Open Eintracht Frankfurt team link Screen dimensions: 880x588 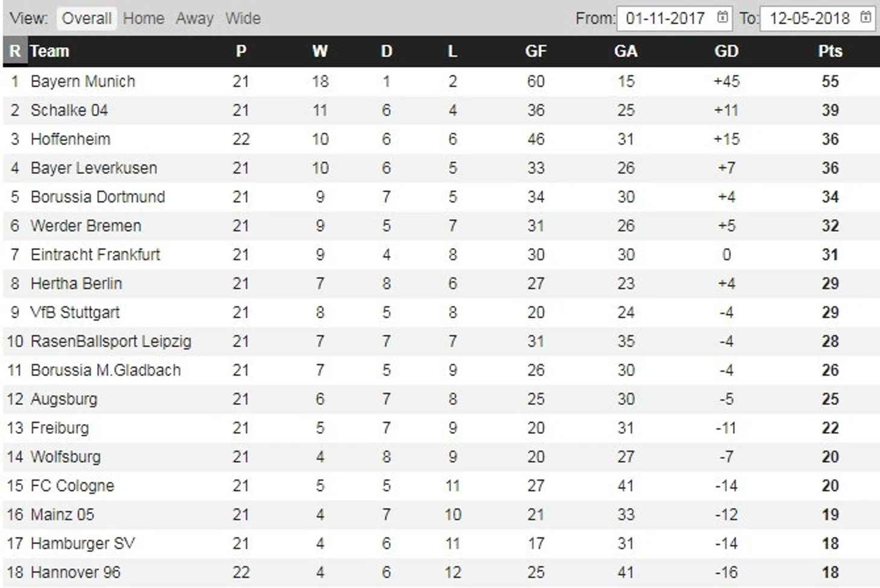(95, 255)
